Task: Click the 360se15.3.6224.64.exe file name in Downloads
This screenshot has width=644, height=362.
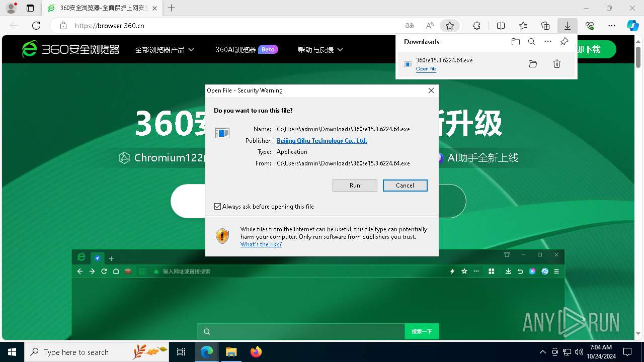Action: (444, 60)
